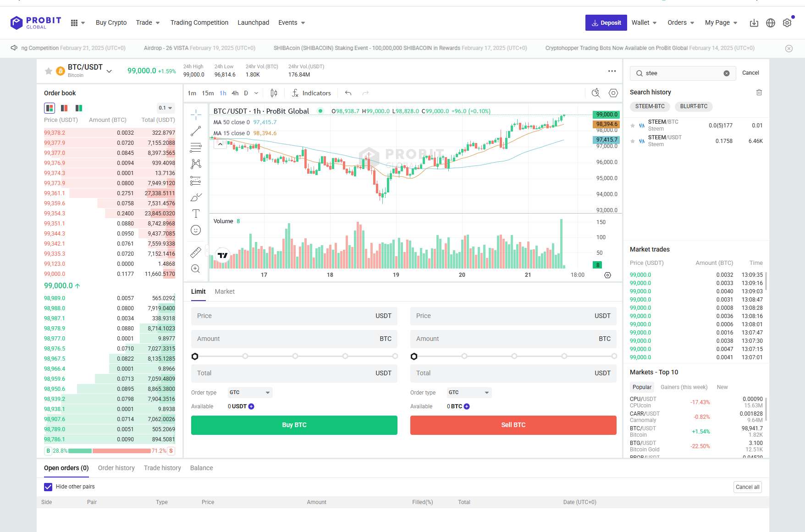Click the ProBit Global logo

pos(36,22)
